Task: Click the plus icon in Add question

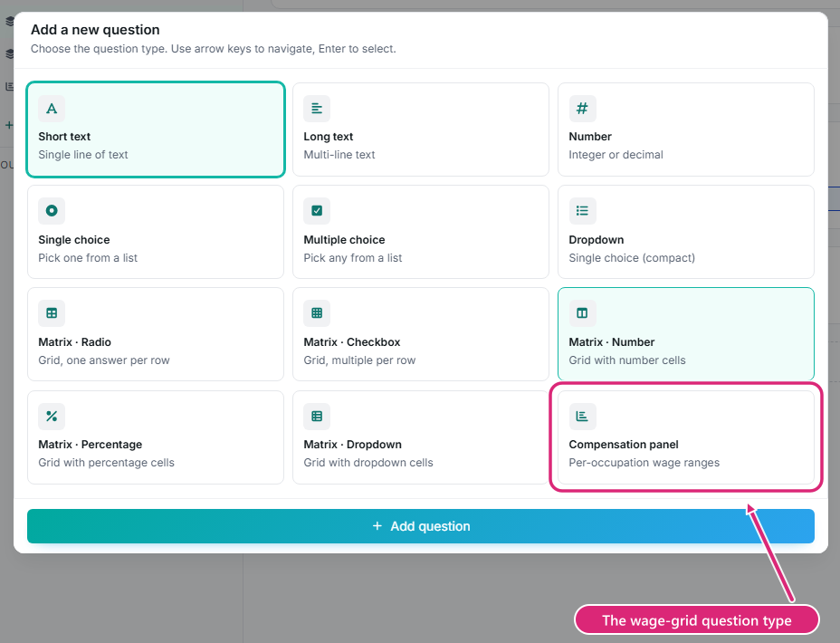Action: [x=377, y=526]
